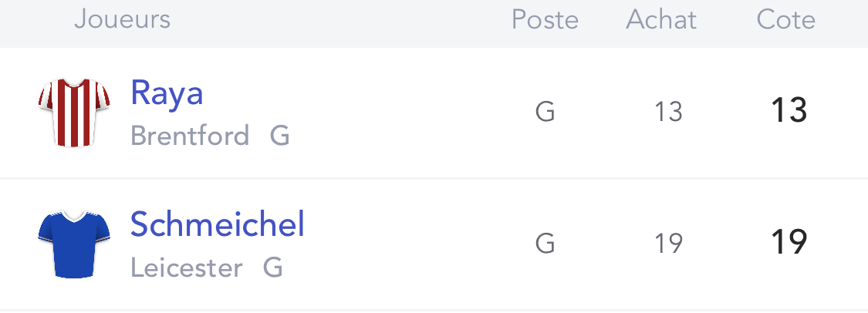Click Raya's Achat price 13
This screenshot has height=313, width=868.
click(x=668, y=112)
